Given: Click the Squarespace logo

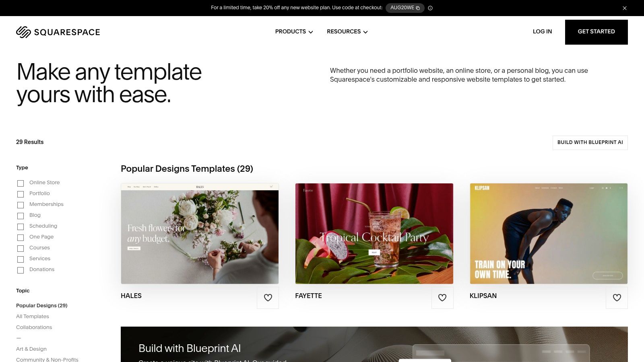Looking at the screenshot, I should point(58,32).
